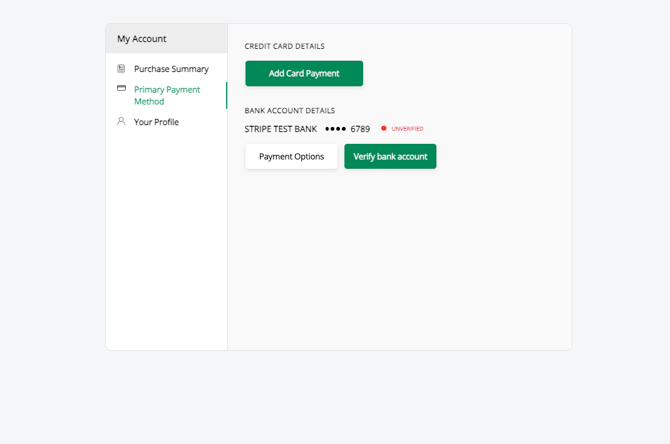Click the Credit Card Details heading

(x=285, y=46)
